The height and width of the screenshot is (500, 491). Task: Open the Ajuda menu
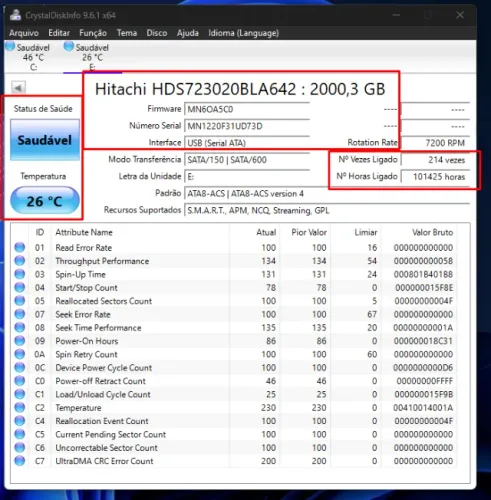(188, 33)
